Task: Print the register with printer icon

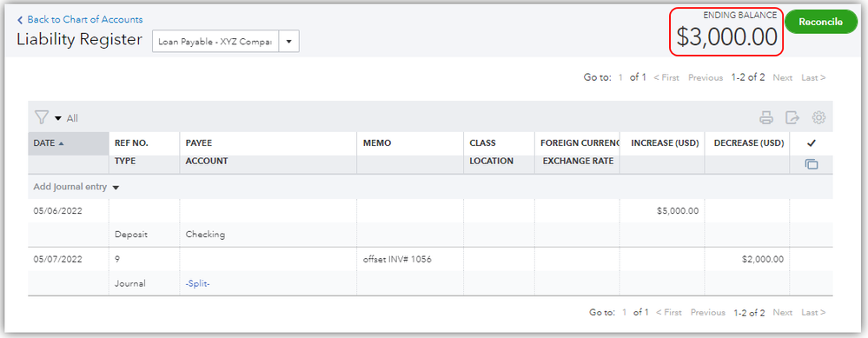Action: coord(765,117)
